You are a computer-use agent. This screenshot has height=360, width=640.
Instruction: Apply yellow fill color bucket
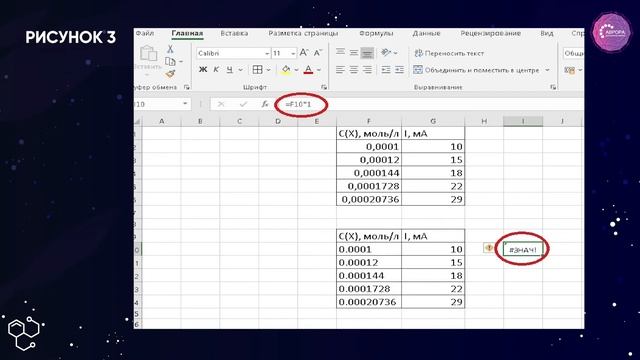tap(286, 70)
